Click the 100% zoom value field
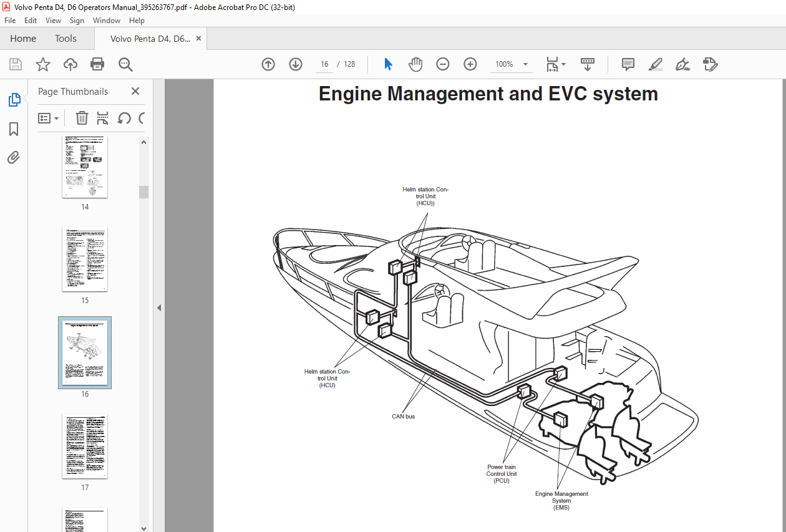 (x=504, y=64)
